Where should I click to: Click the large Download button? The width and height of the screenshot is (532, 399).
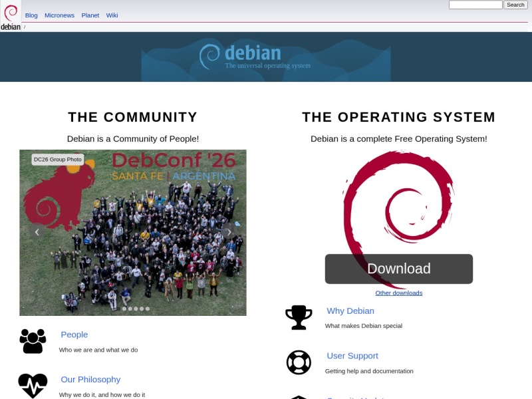point(398,269)
